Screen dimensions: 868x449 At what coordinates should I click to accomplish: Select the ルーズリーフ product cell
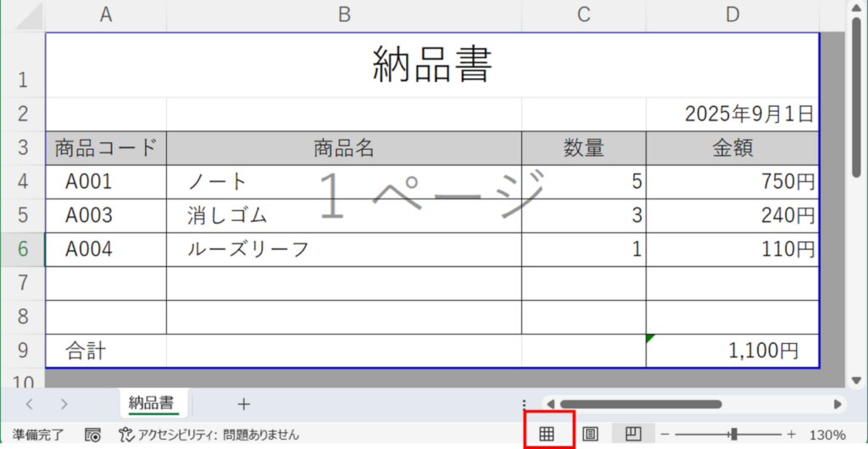[344, 249]
